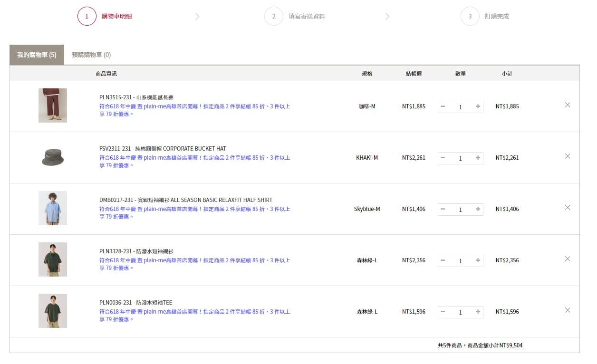Remove the Skyblue-M shirt from cart
Viewport: 597px width, 364px height.
coord(567,208)
